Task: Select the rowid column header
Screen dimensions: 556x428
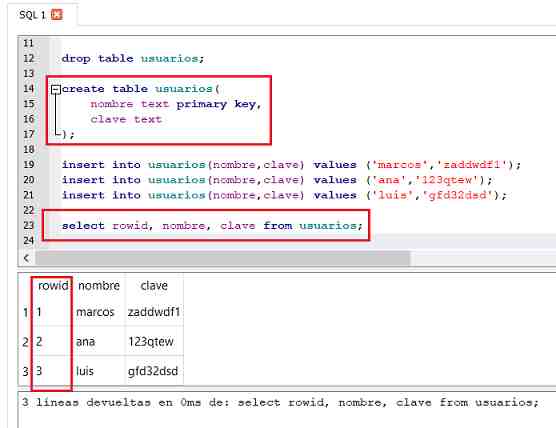Action: (53, 286)
